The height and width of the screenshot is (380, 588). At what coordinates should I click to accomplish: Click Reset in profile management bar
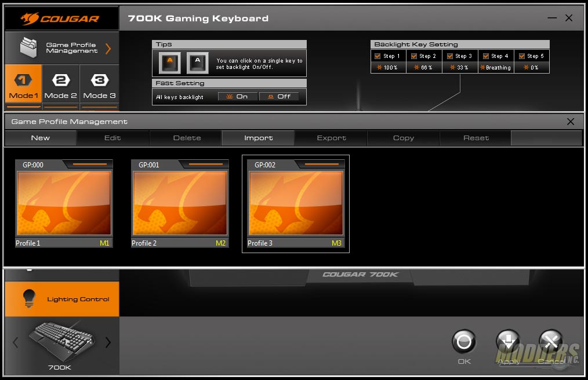tap(476, 138)
